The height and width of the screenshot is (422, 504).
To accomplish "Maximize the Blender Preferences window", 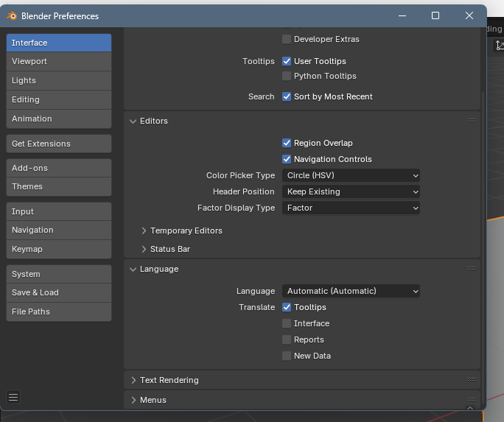I will (435, 15).
